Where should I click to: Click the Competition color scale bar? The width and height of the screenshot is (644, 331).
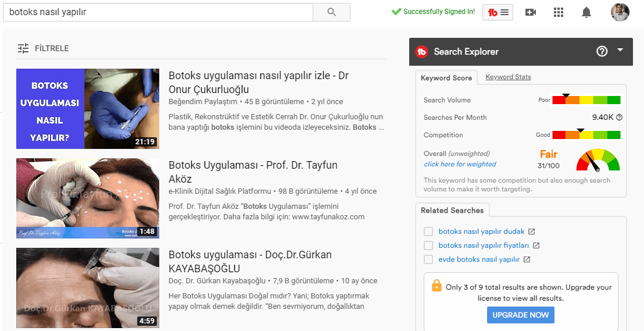click(586, 135)
